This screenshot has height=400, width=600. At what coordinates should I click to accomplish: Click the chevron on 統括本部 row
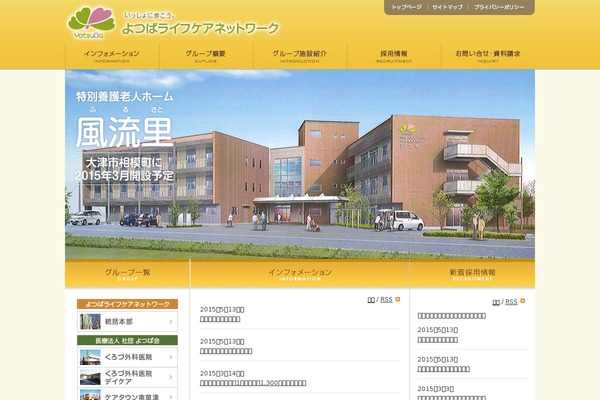pyautogui.click(x=171, y=322)
